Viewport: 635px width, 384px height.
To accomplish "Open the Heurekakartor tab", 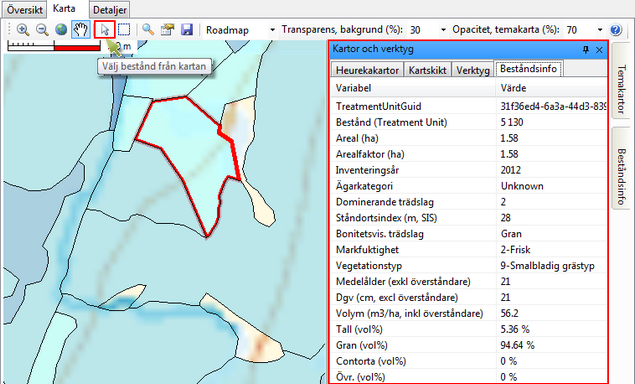I will [x=367, y=70].
